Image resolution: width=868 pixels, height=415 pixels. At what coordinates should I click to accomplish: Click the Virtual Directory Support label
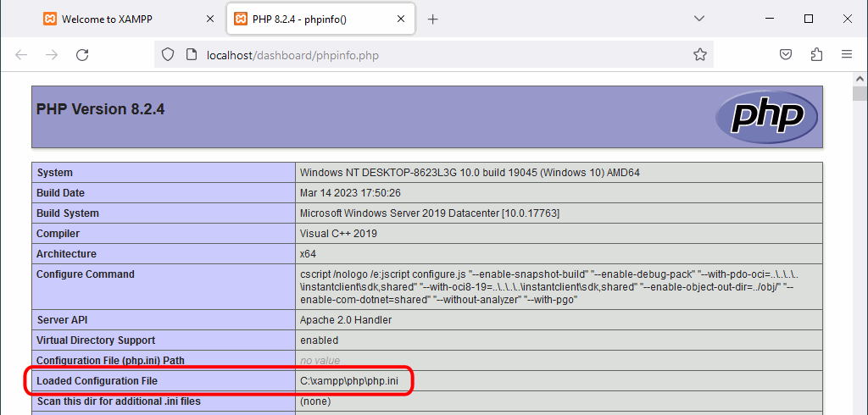[96, 340]
